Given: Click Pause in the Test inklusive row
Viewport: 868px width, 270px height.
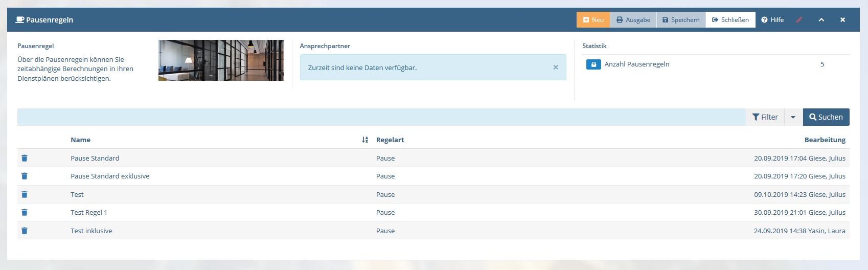Looking at the screenshot, I should (x=385, y=231).
